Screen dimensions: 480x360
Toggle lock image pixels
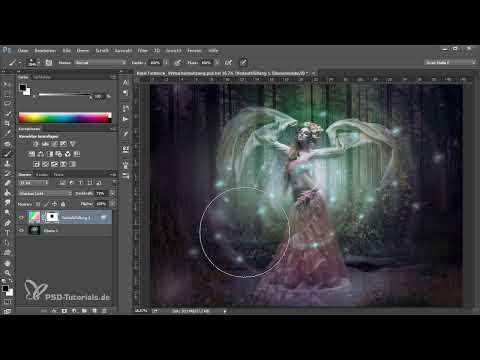click(46, 204)
